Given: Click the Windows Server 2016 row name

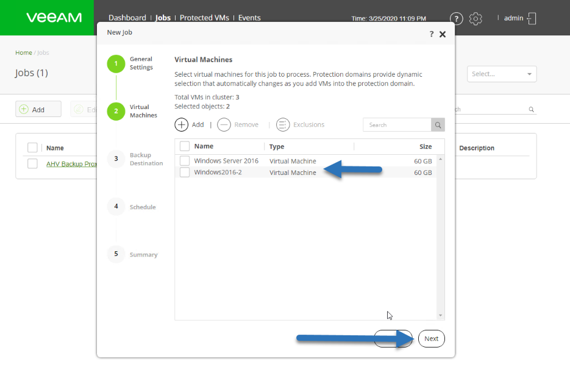Looking at the screenshot, I should (226, 161).
